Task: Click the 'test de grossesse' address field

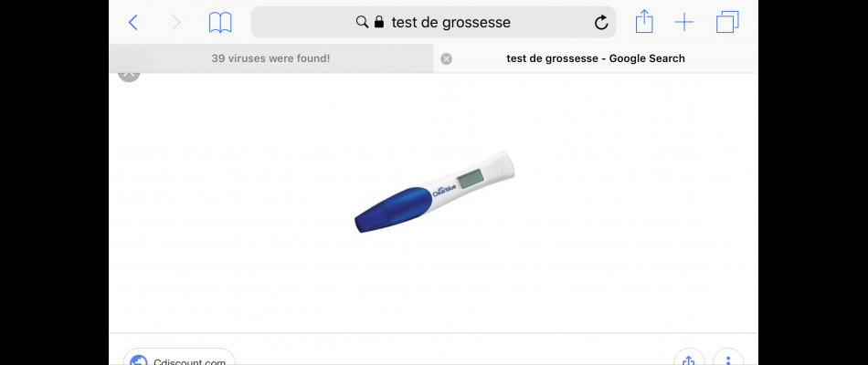Action: 450,22
